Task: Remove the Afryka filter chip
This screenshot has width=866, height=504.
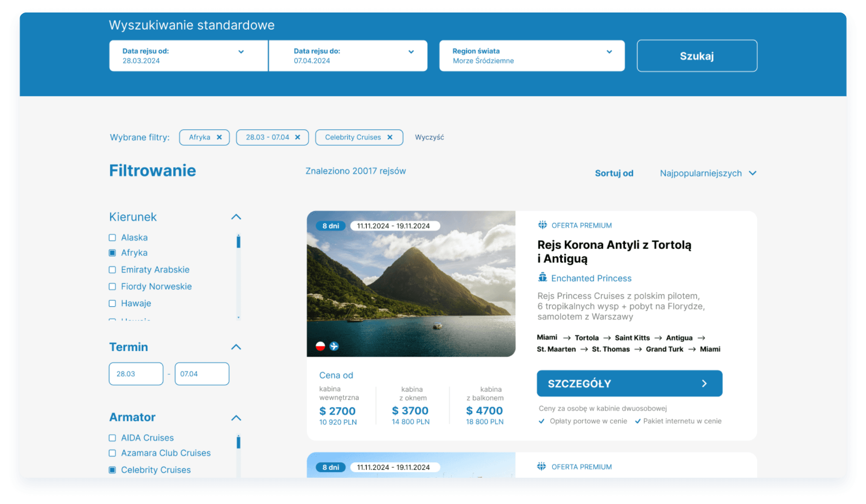Action: pos(219,137)
